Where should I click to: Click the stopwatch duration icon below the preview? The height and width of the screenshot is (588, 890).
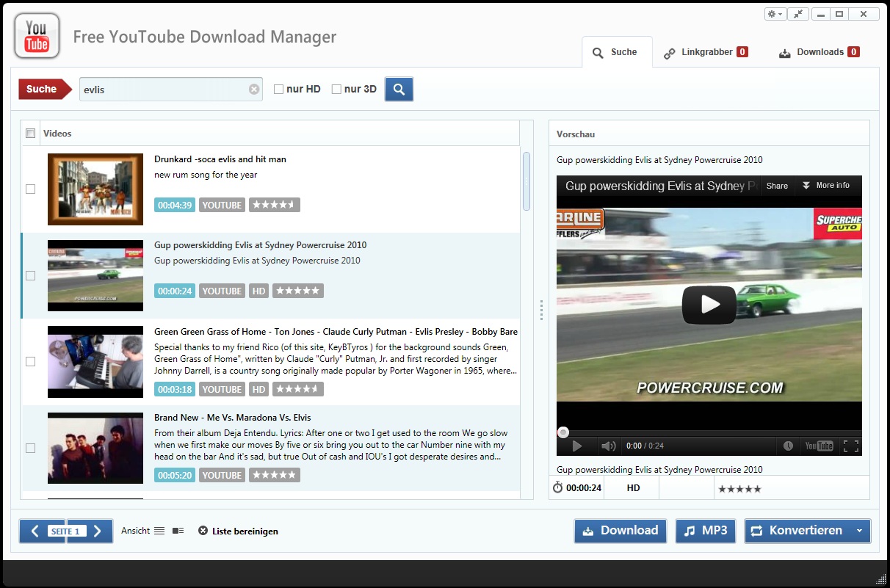coord(557,487)
